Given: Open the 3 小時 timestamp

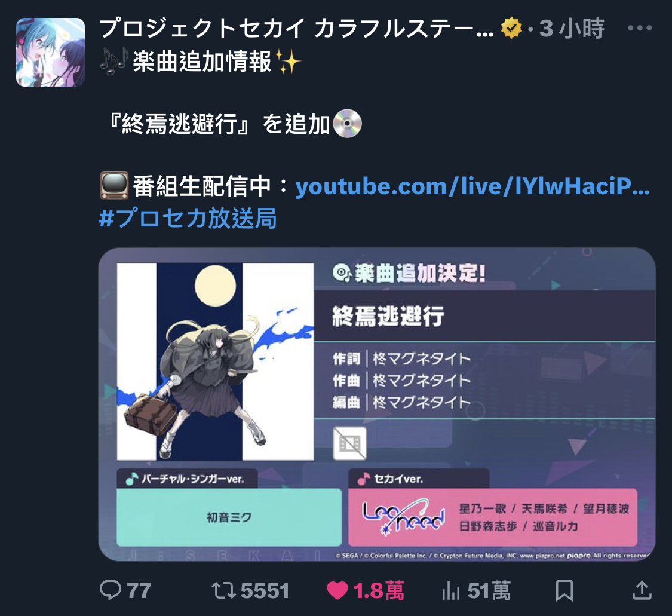Looking at the screenshot, I should click(x=572, y=29).
